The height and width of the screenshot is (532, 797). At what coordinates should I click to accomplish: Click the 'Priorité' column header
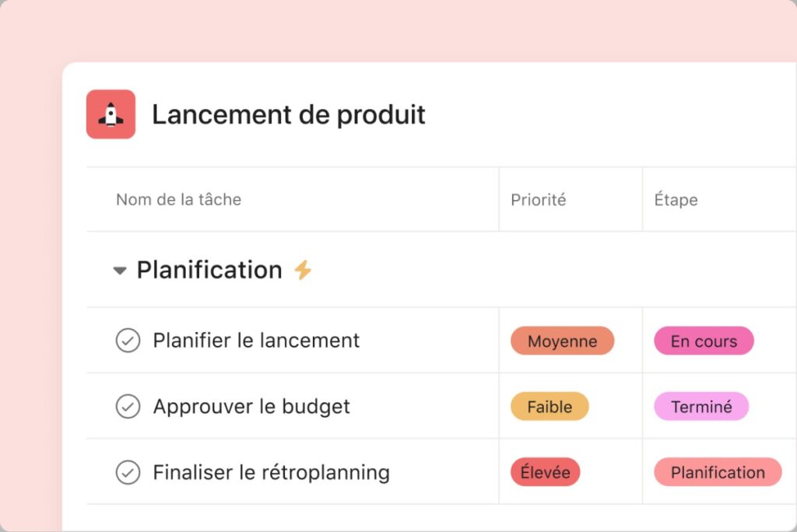pyautogui.click(x=538, y=199)
